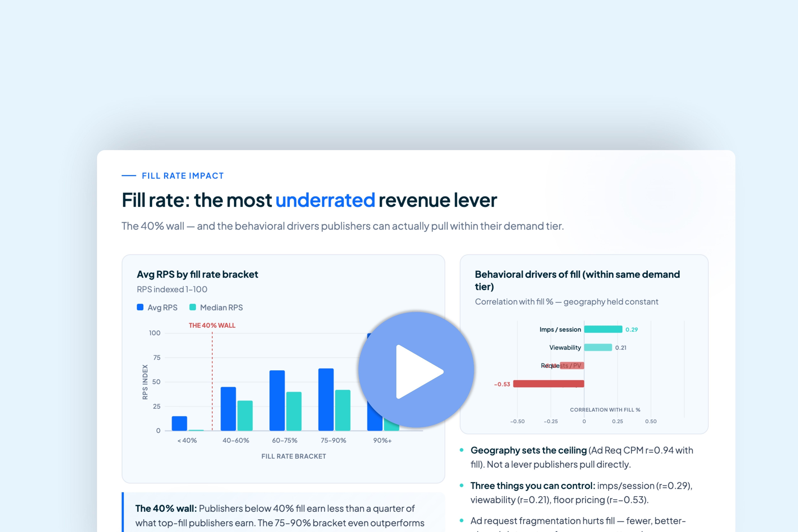The width and height of the screenshot is (798, 532).
Task: Click 'Avg RPS by fill rate bracket' chart title
Action: point(197,274)
